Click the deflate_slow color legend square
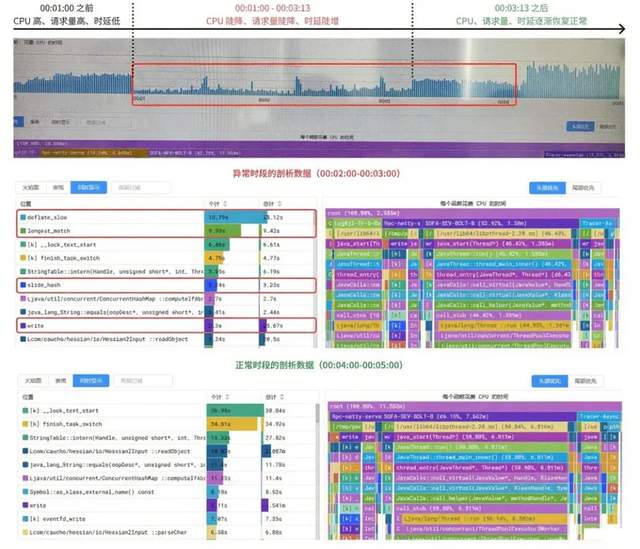 click(23, 218)
